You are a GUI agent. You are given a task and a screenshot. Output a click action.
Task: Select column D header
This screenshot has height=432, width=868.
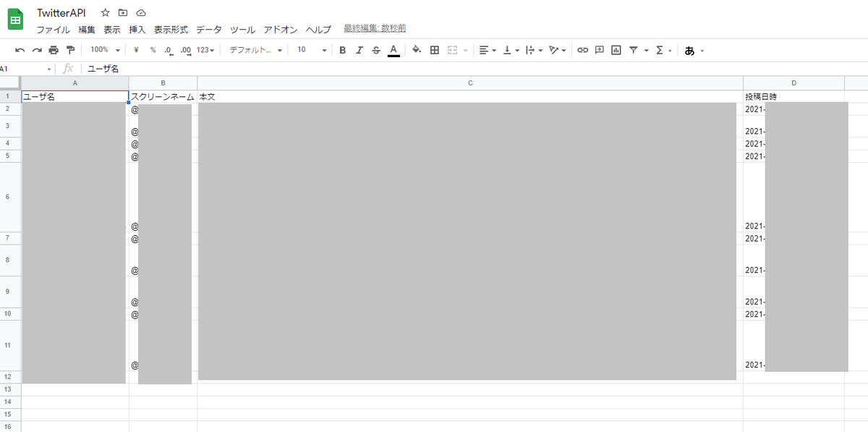click(793, 83)
